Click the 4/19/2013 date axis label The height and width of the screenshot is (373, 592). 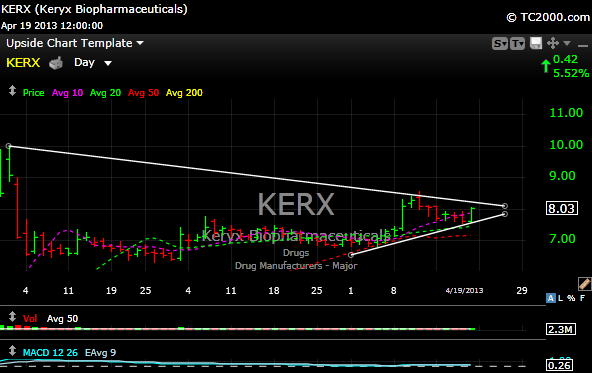464,290
